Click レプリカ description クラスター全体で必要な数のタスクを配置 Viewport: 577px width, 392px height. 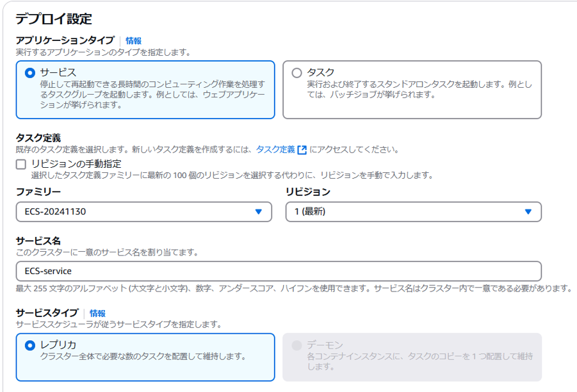click(x=143, y=356)
